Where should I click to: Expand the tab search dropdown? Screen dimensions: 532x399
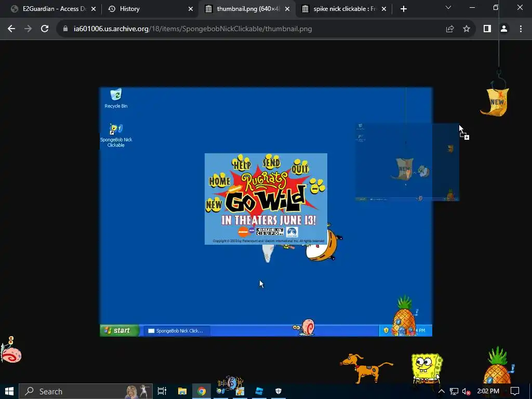(448, 7)
